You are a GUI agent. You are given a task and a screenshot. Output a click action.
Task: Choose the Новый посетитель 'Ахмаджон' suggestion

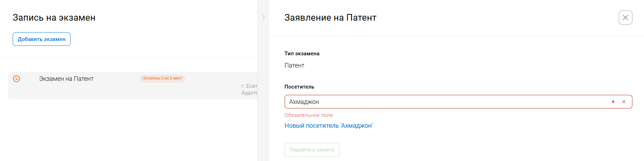328,126
